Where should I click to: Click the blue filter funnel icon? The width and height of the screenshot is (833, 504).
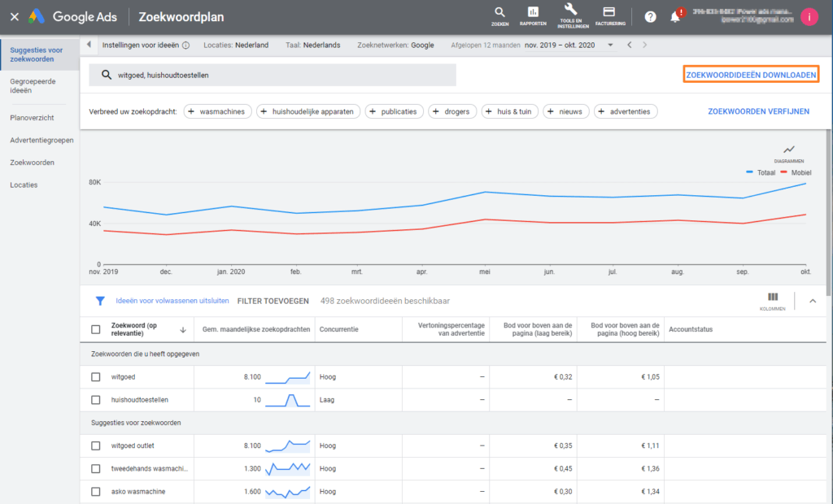(100, 301)
